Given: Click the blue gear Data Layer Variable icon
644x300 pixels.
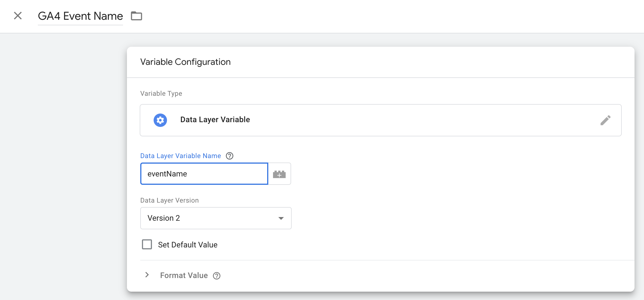Looking at the screenshot, I should (160, 120).
